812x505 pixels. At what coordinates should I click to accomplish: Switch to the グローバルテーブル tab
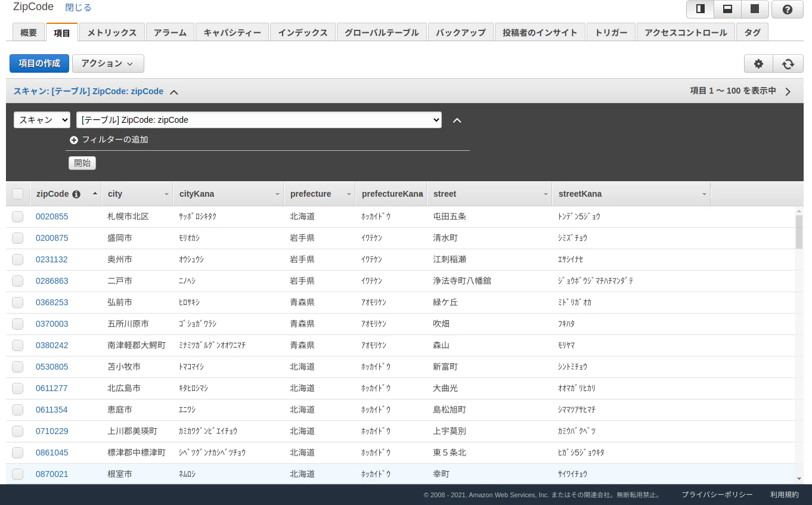coord(382,32)
